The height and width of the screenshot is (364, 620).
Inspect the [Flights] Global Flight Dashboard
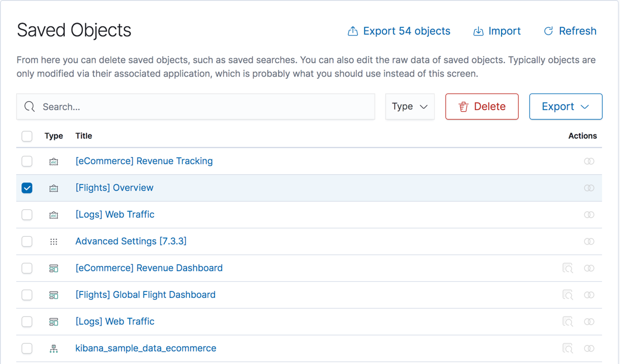568,295
